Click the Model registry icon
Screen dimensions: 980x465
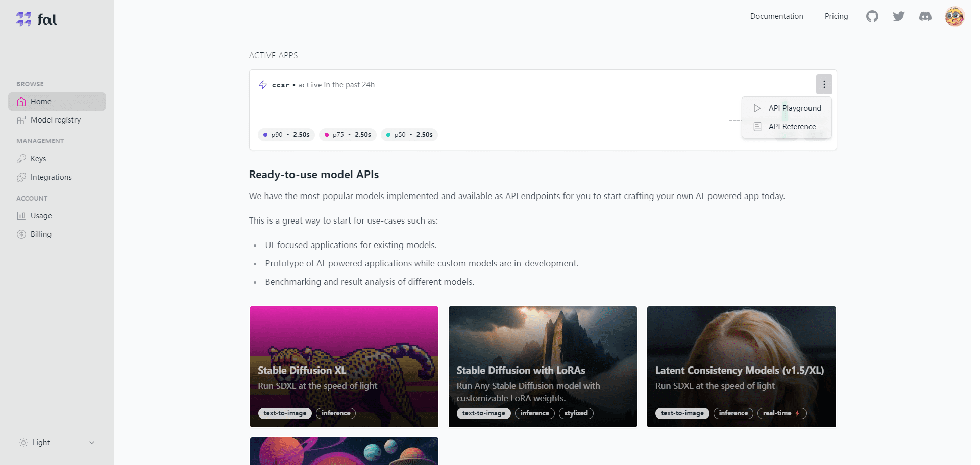coord(21,120)
